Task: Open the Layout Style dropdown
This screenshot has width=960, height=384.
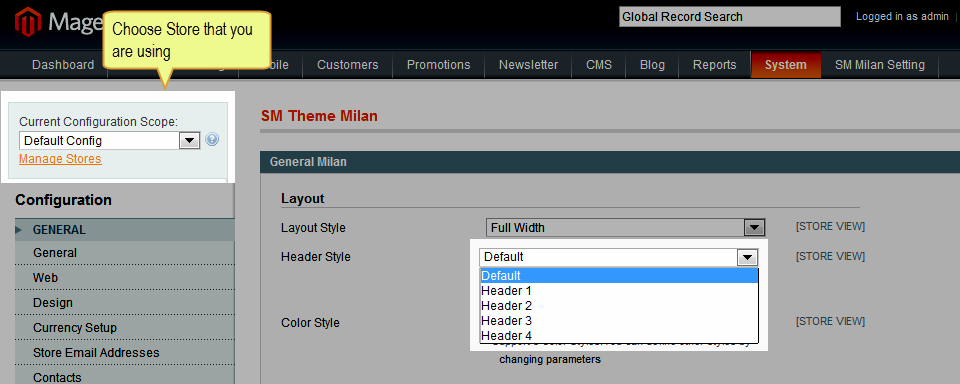Action: (x=626, y=228)
